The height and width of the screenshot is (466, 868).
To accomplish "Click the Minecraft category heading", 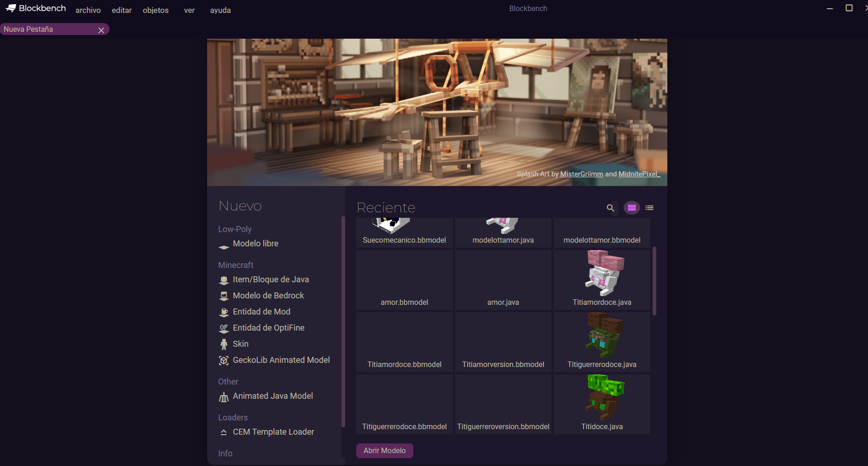I will 236,265.
